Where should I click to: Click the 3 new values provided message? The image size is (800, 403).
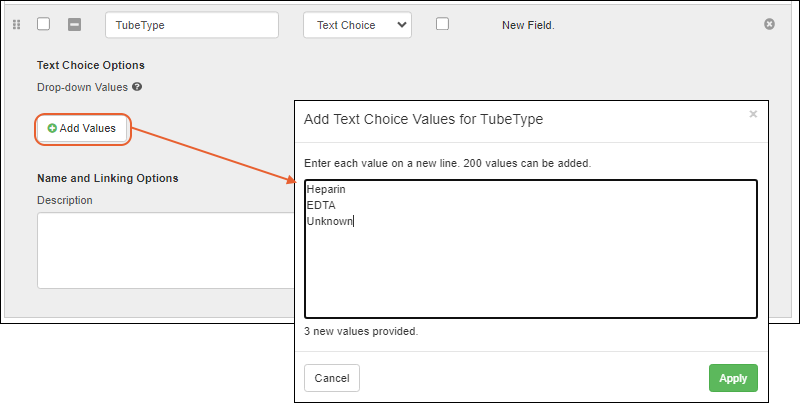(x=361, y=331)
